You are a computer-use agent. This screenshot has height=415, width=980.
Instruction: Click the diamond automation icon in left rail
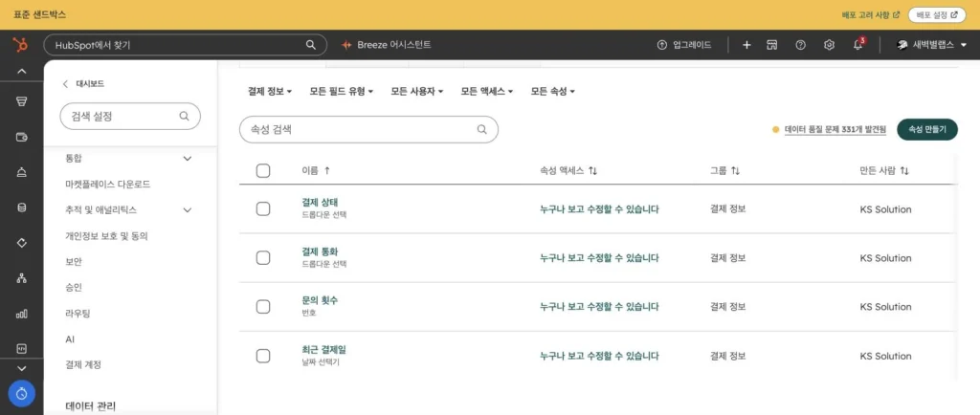[x=21, y=243]
